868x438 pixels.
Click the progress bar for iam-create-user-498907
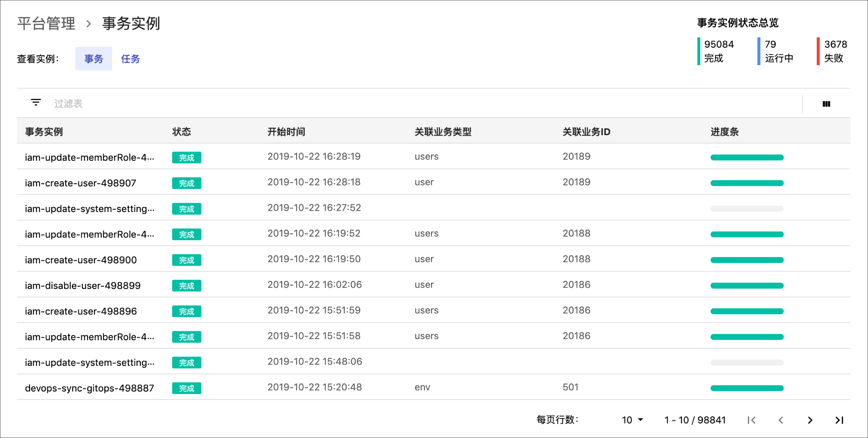[747, 183]
